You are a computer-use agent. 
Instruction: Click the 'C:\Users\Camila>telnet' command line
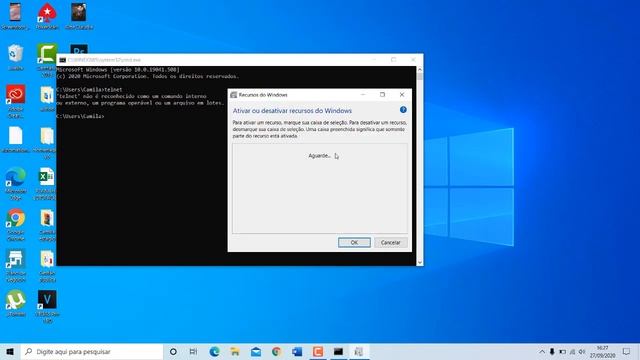coord(89,89)
